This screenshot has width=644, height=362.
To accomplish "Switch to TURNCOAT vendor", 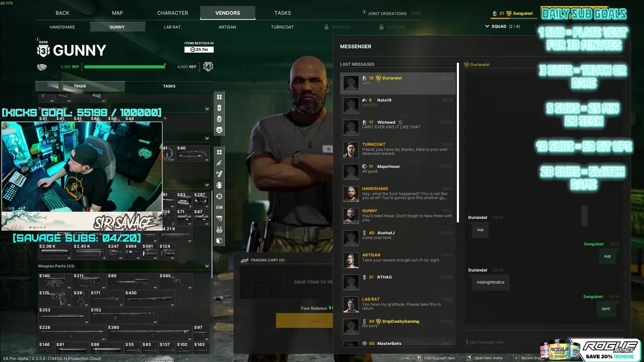I will coord(282,27).
